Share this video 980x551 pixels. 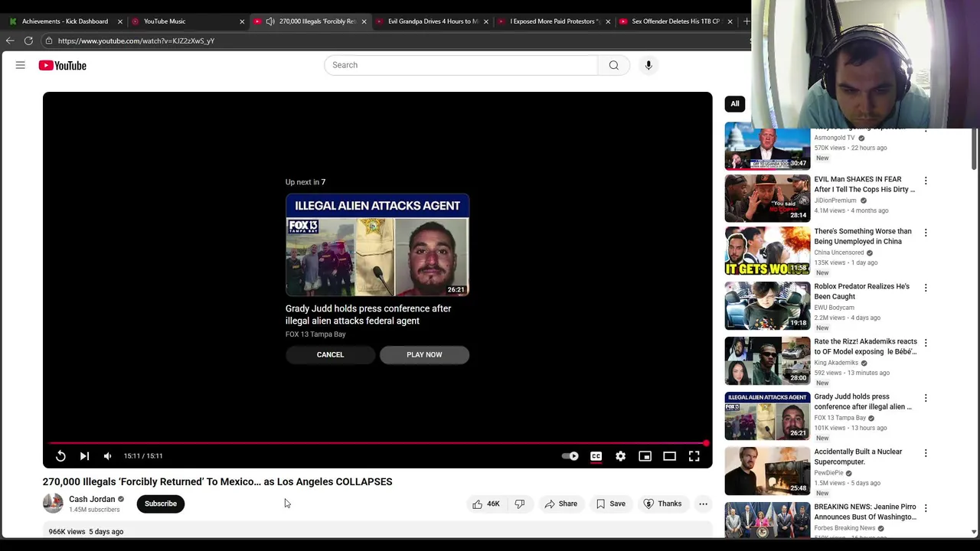pyautogui.click(x=560, y=504)
